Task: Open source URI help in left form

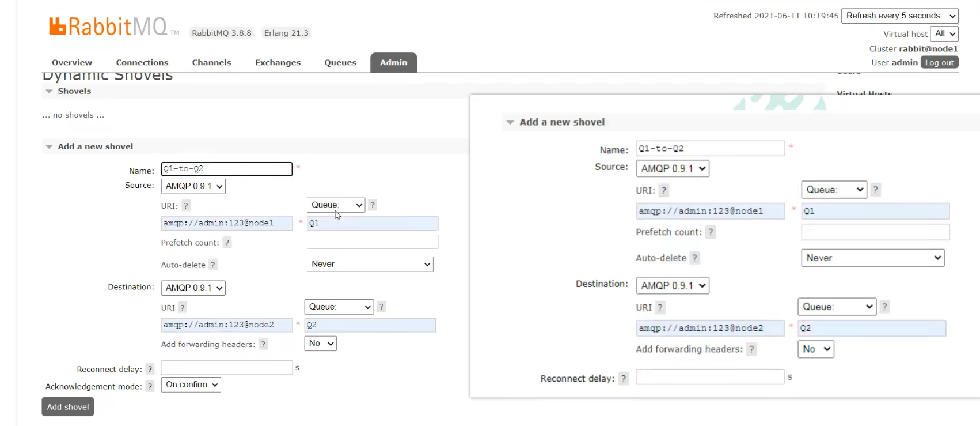Action: click(185, 206)
